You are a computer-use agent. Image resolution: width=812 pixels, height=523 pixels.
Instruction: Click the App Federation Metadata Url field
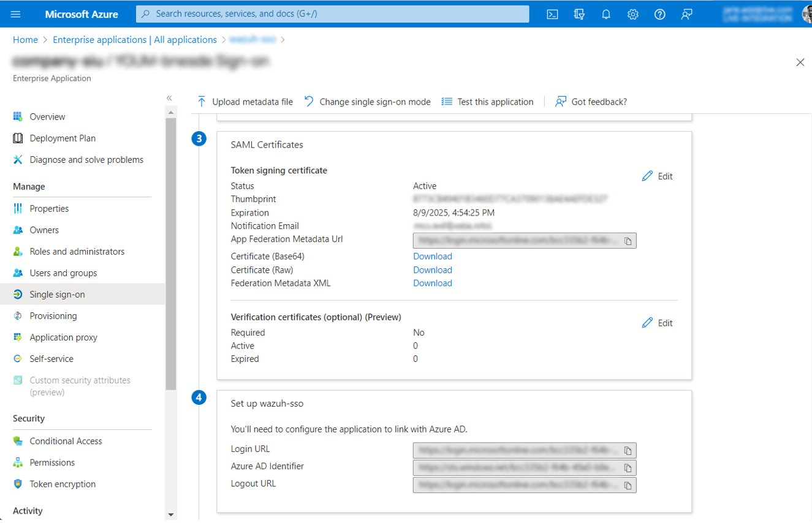pyautogui.click(x=525, y=241)
